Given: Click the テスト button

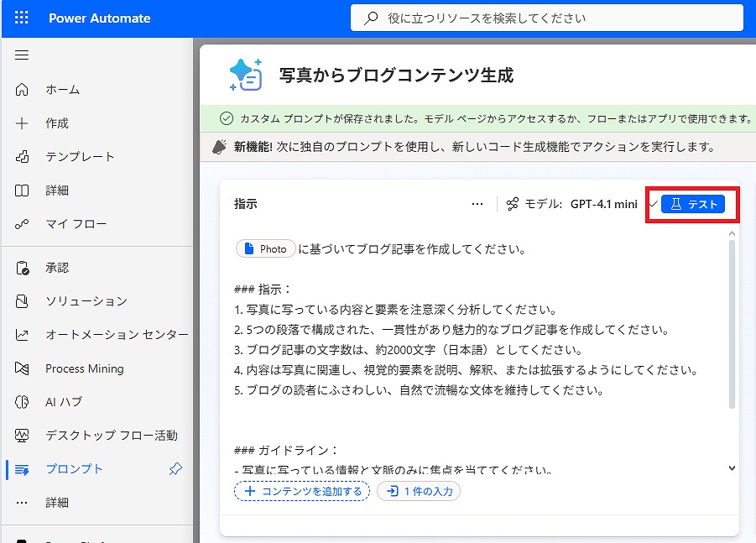Looking at the screenshot, I should (693, 204).
